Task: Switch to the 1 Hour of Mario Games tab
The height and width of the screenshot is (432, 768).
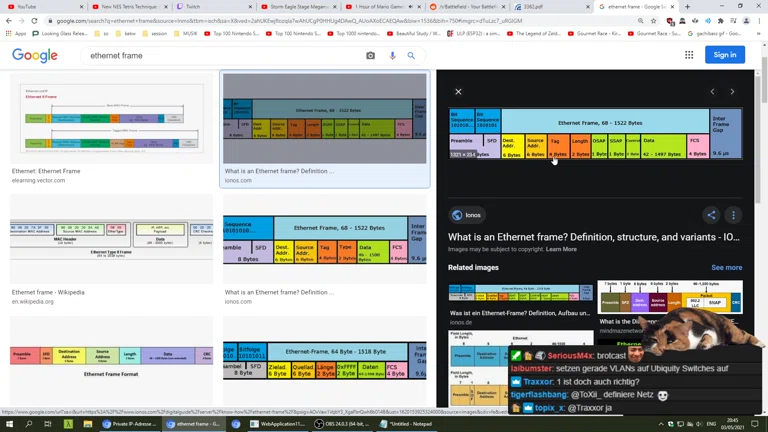Action: pos(377,7)
